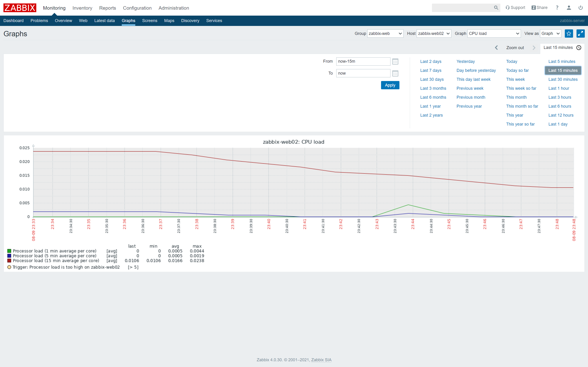Open the View as dropdown
Screen dimensions: 588x367
pos(550,34)
